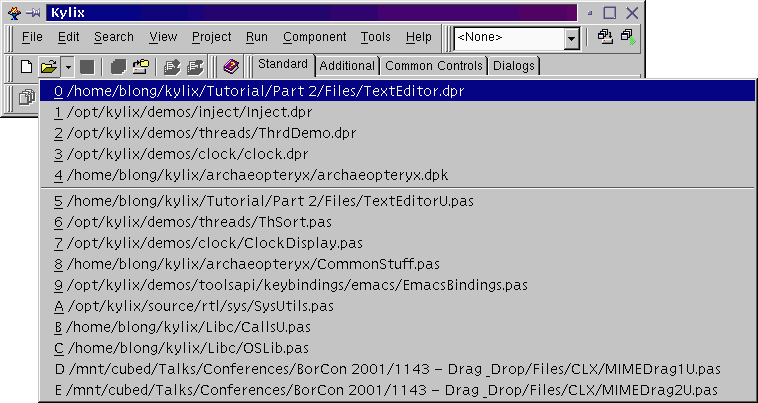The image size is (758, 403).
Task: Click the New file icon
Action: 27,67
